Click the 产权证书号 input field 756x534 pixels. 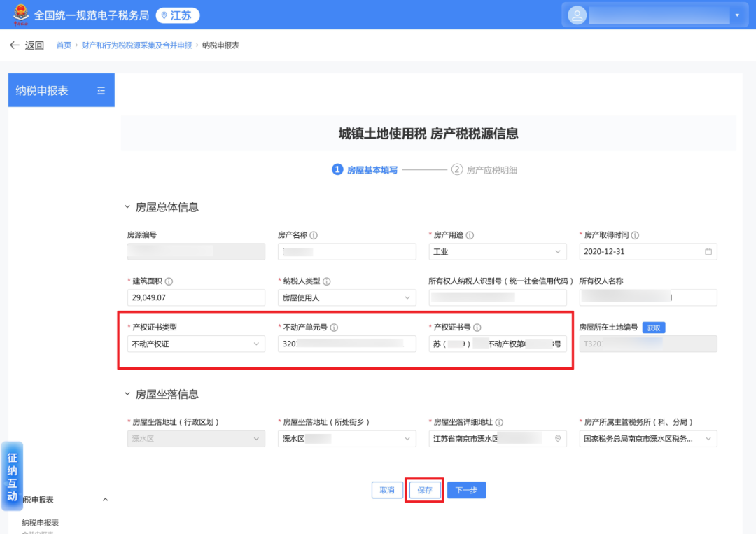click(498, 344)
